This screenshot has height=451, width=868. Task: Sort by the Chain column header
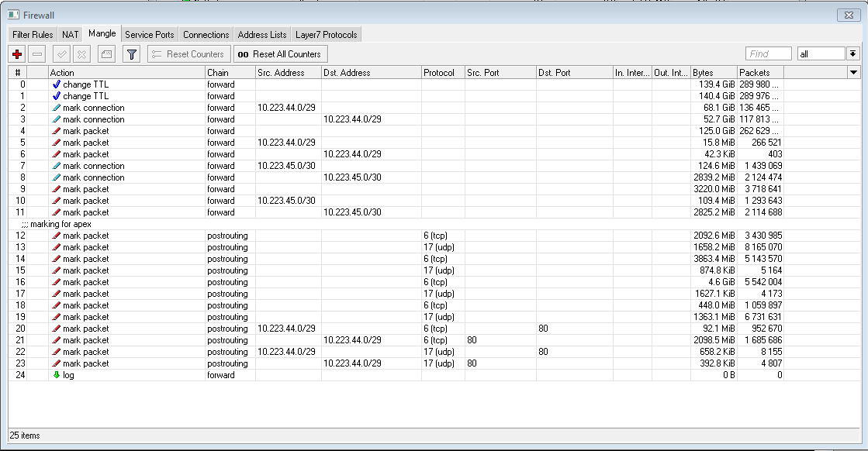tap(230, 72)
